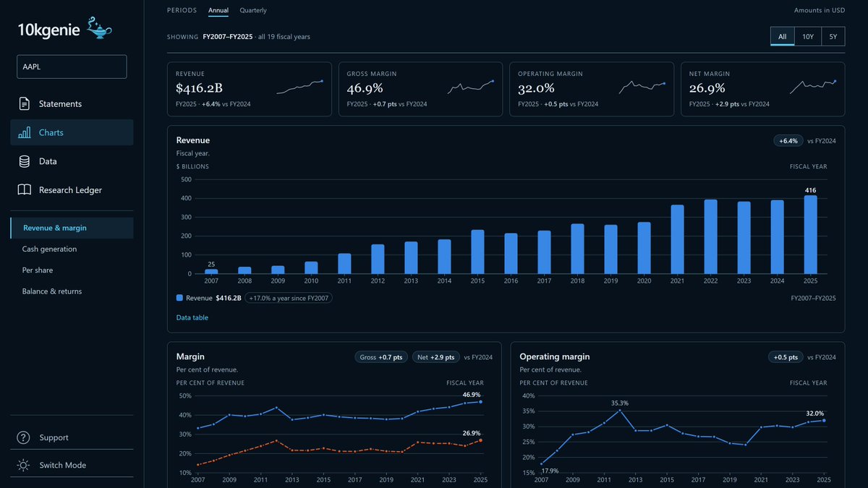This screenshot has width=868, height=488.
Task: Open the Data table link
Action: coord(192,317)
